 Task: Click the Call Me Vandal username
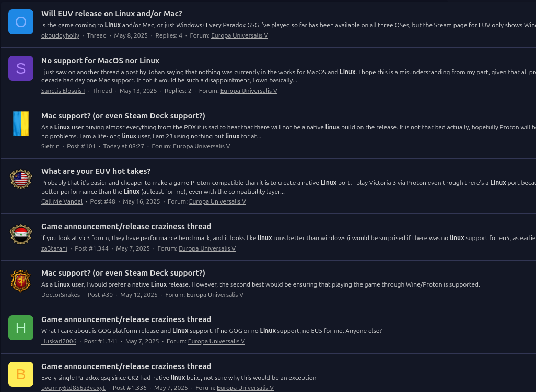(x=62, y=201)
